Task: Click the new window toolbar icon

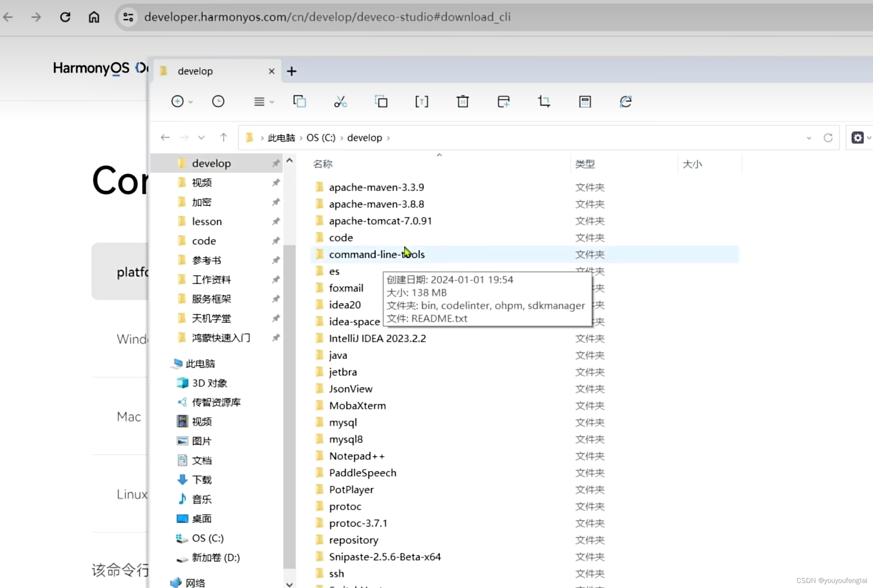Action: pyautogui.click(x=503, y=102)
